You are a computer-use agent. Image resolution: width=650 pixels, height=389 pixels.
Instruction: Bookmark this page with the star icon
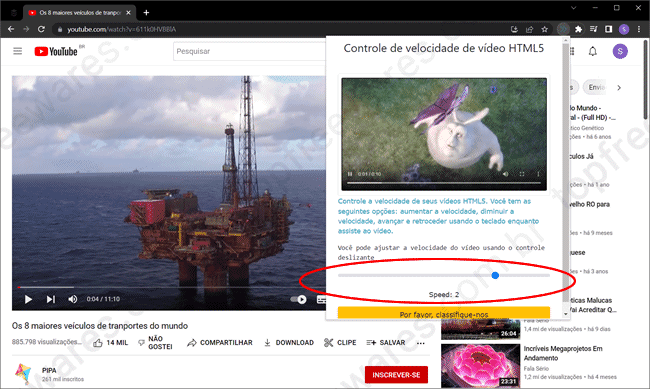tap(545, 29)
